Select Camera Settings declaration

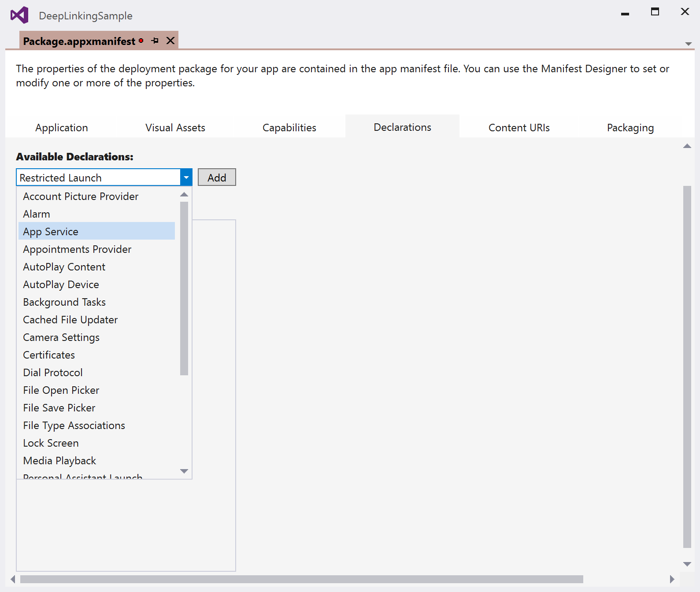[x=97, y=337]
